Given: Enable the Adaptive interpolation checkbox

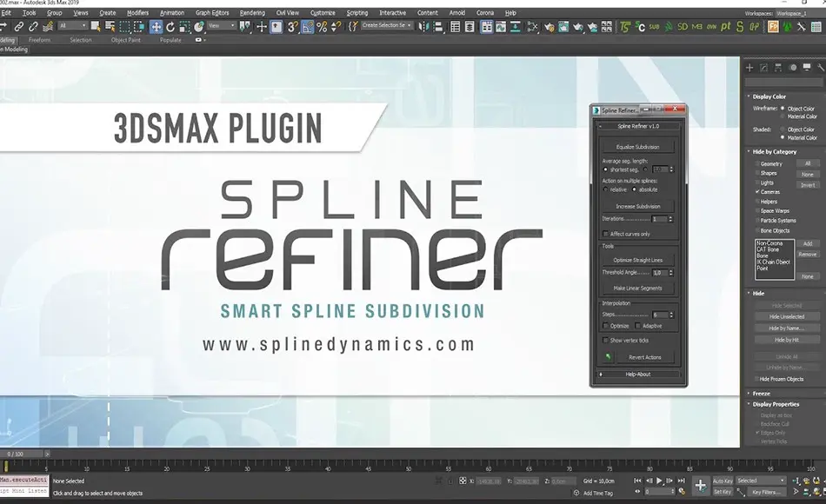Looking at the screenshot, I should coord(637,324).
